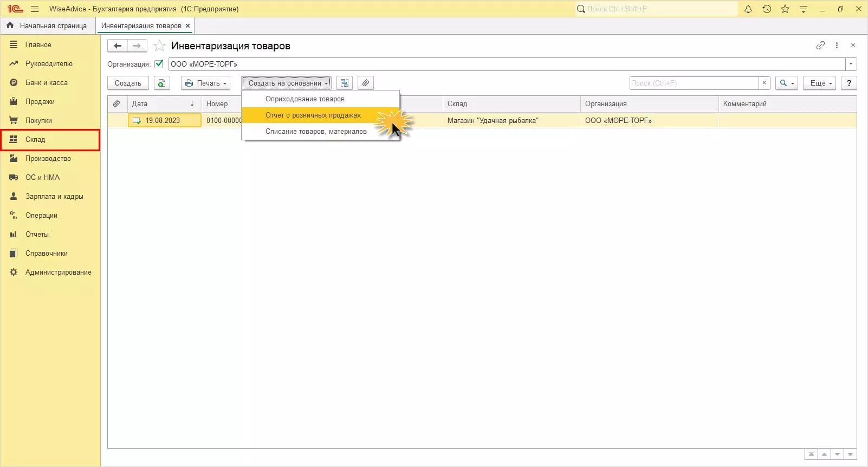The image size is (868, 467).
Task: Open the main menu hamburger icon
Action: pyautogui.click(x=35, y=9)
